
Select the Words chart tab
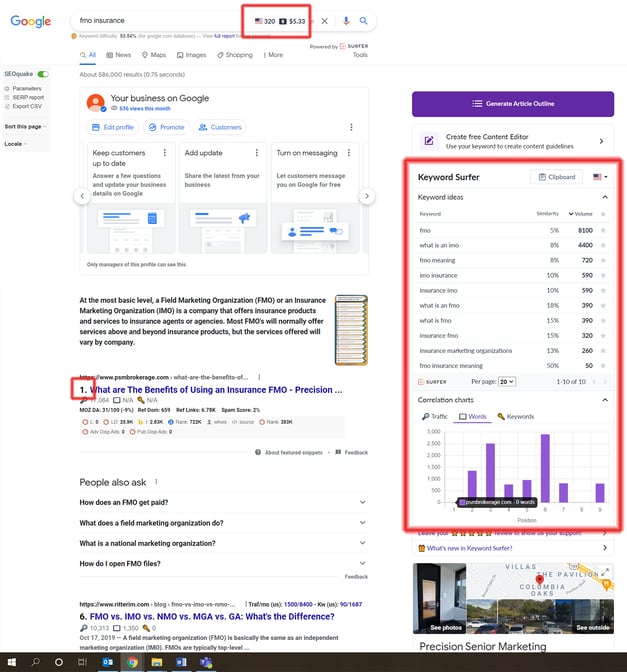coord(473,417)
